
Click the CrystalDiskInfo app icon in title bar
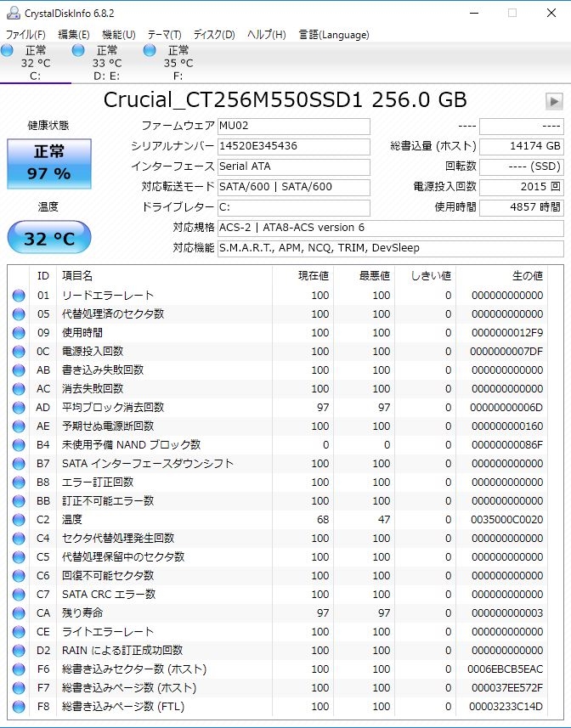(x=13, y=13)
